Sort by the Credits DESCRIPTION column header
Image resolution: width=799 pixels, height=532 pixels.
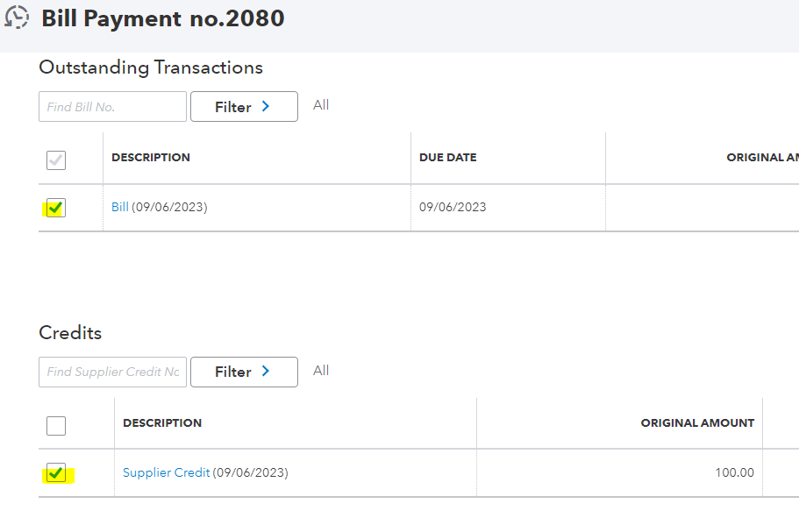(162, 422)
